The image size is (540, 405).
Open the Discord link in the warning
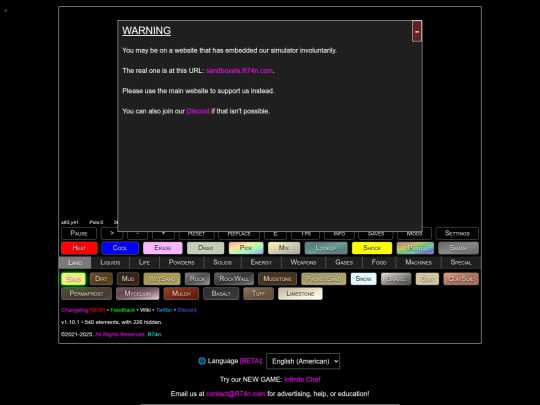[x=198, y=111]
